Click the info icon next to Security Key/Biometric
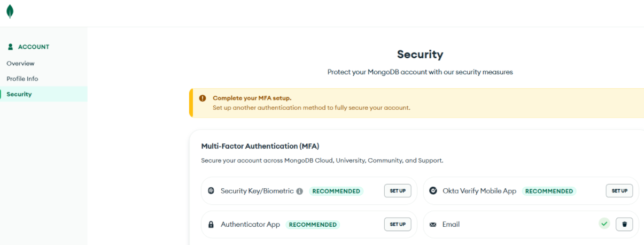Screen dimensions: 644x245 (x=300, y=191)
